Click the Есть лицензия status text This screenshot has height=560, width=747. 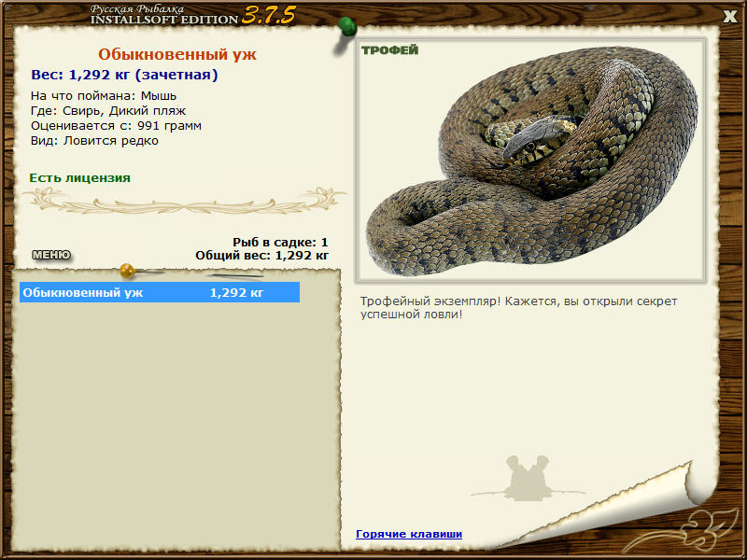coord(79,177)
